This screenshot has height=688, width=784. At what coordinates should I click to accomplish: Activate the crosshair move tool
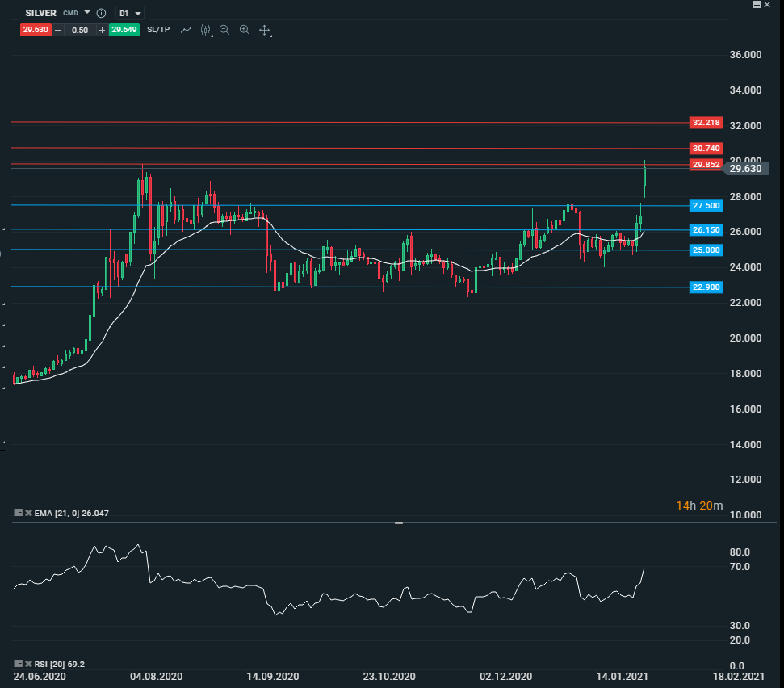click(x=264, y=30)
